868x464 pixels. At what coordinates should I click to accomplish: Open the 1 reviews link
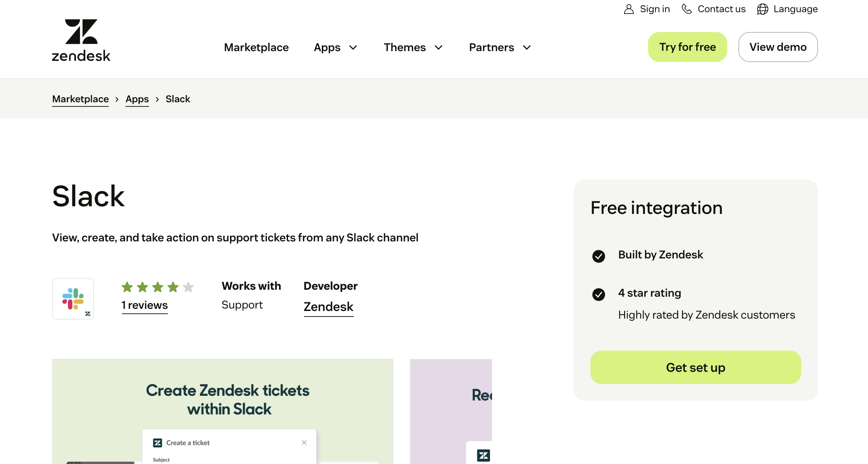coord(145,305)
